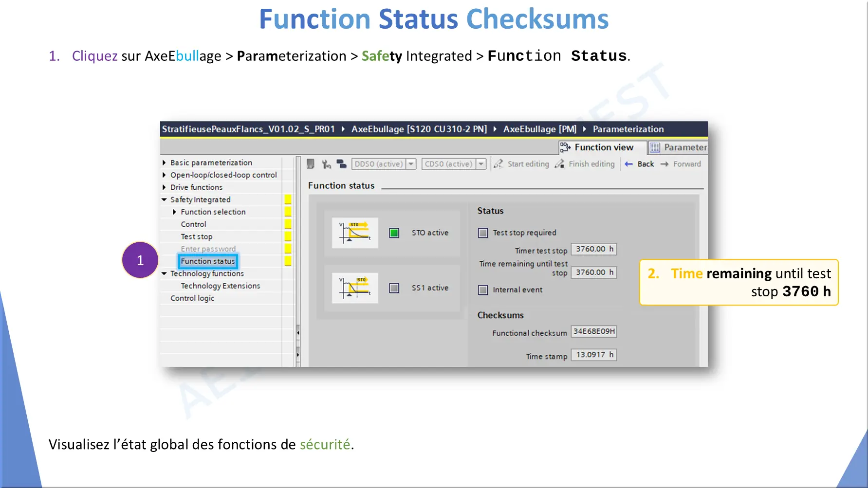Toggle the Test stop required checkbox
Viewport: 868px width, 488px height.
coord(483,233)
